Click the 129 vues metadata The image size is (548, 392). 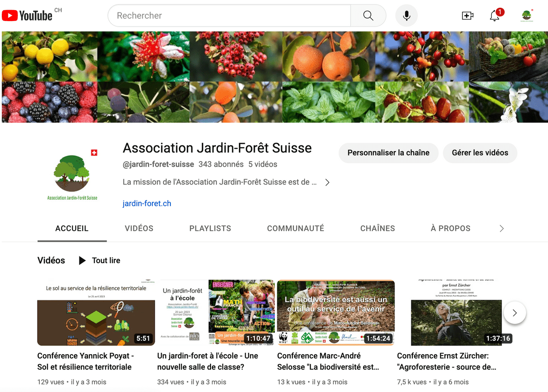pyautogui.click(x=52, y=382)
